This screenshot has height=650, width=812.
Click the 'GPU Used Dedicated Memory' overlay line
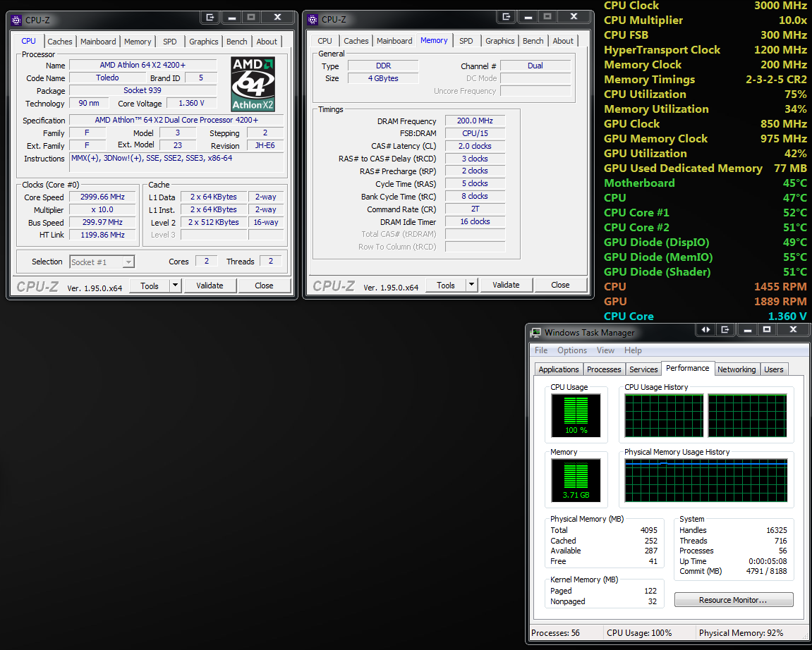(x=705, y=168)
